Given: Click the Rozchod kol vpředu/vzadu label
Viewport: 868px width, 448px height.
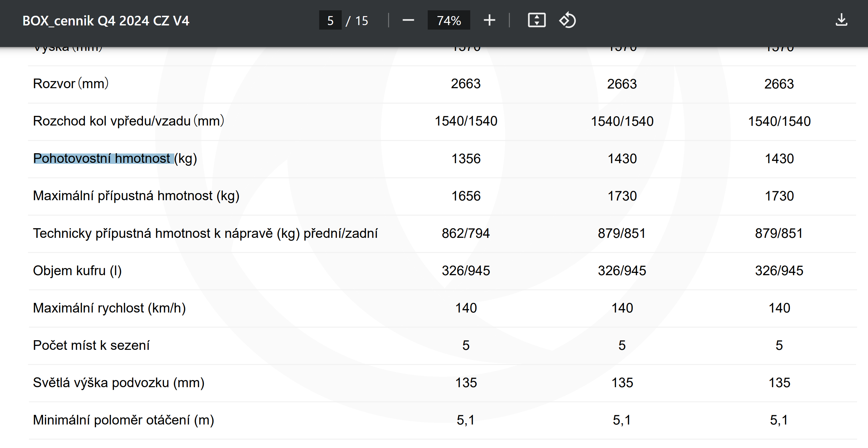Looking at the screenshot, I should pos(129,121).
